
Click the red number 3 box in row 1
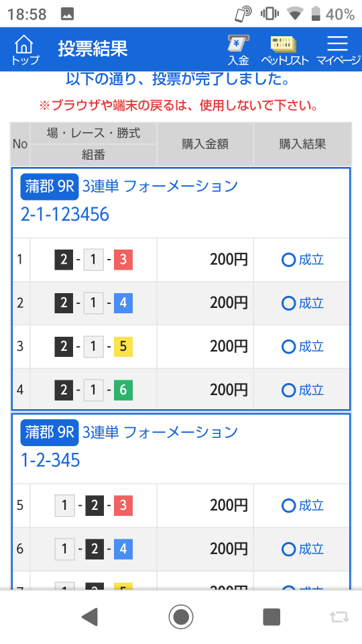click(x=123, y=260)
